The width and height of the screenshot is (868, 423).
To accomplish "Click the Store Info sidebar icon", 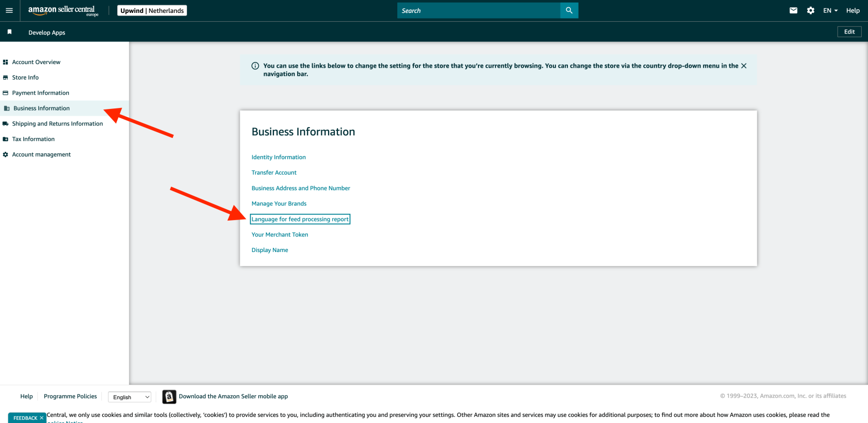I will tap(6, 77).
